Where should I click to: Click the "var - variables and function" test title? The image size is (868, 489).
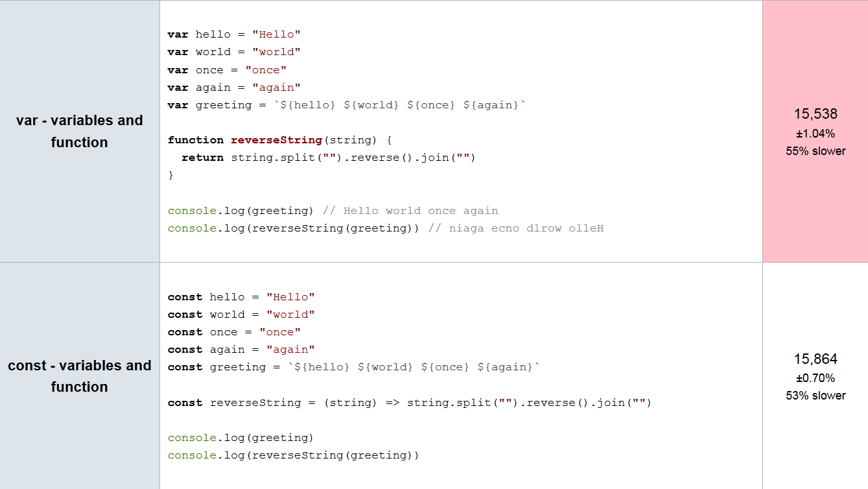point(79,131)
